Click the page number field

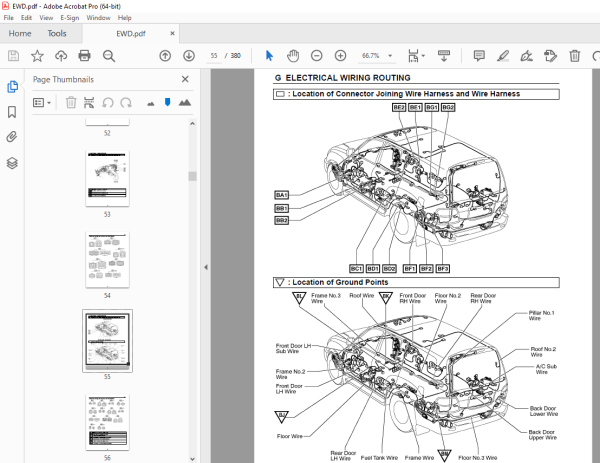[214, 56]
